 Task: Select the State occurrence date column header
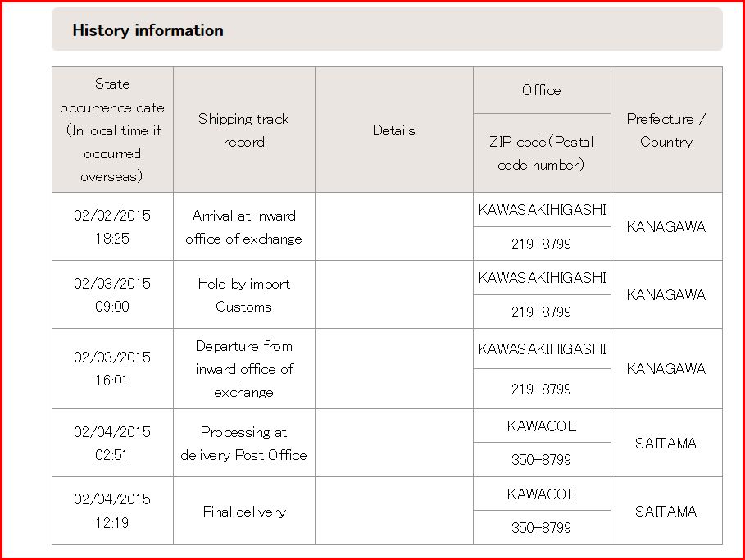click(x=112, y=130)
